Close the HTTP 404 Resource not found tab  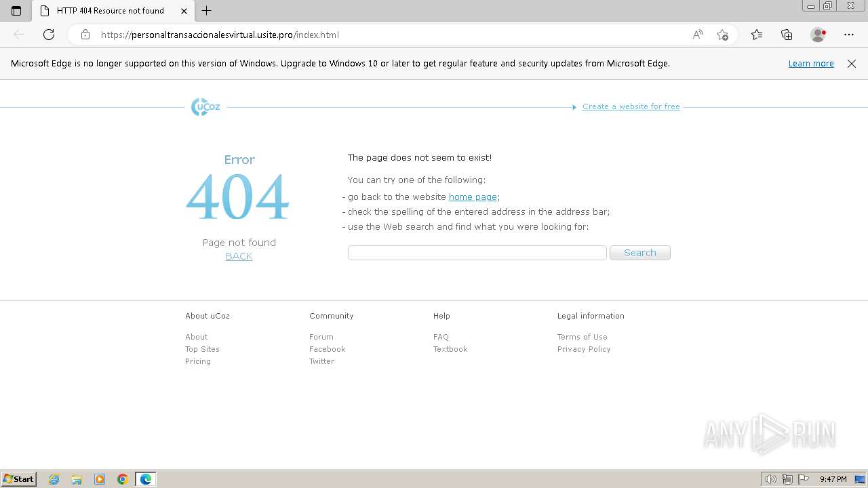pos(184,11)
